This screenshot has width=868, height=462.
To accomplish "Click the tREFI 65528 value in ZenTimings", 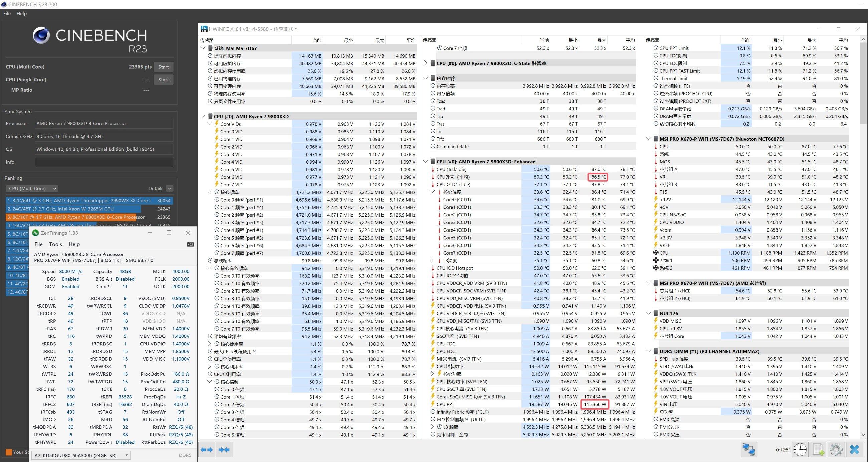I will (125, 397).
